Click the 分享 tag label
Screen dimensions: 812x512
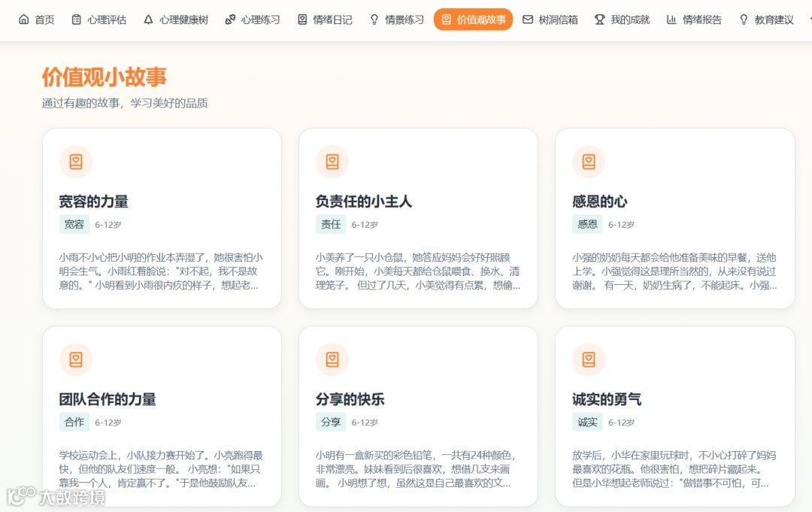(331, 422)
